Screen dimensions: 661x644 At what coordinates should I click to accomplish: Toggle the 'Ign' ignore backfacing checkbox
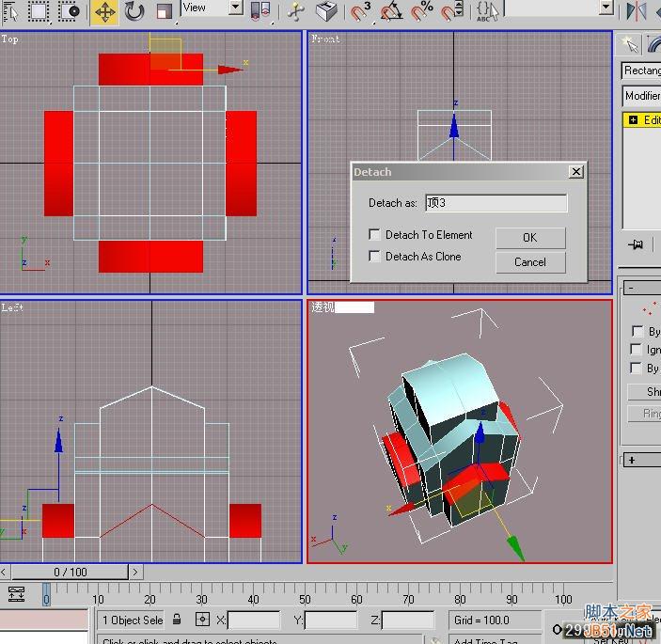point(637,350)
